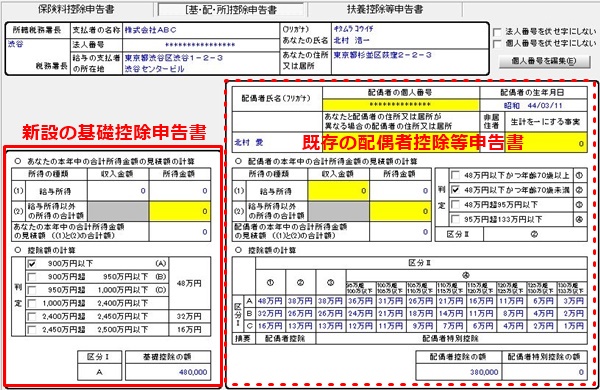Image resolution: width=600 pixels, height=390 pixels.
Task: Click spouse 給与所得 収入金額 yellow field
Action: tap(338, 191)
